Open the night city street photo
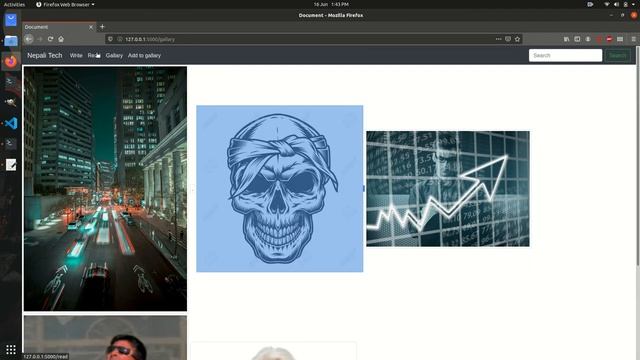Image resolution: width=640 pixels, height=360 pixels. 105,189
